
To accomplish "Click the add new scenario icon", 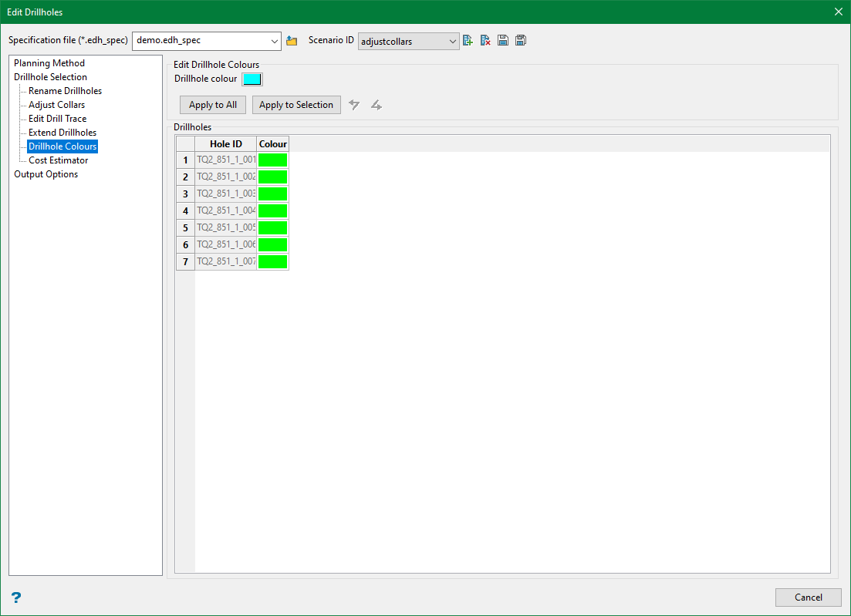I will coord(468,41).
